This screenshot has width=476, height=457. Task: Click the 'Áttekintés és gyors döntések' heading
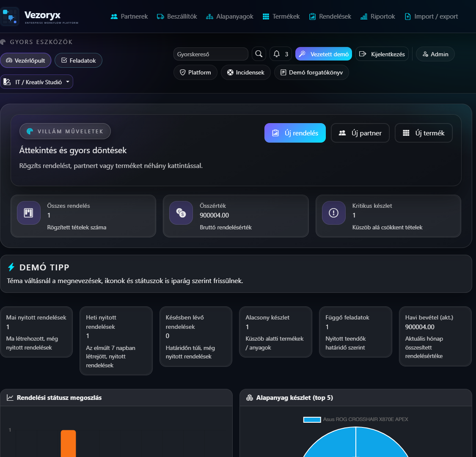point(73,150)
